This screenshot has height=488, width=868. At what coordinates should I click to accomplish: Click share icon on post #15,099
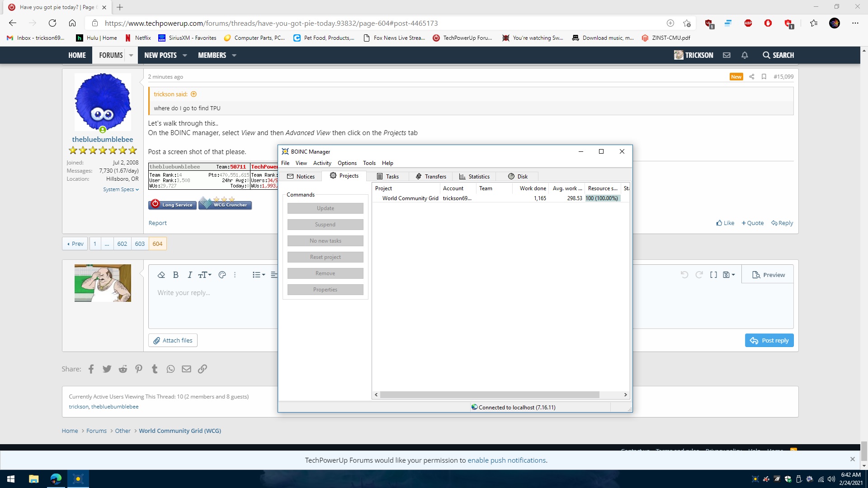(752, 77)
